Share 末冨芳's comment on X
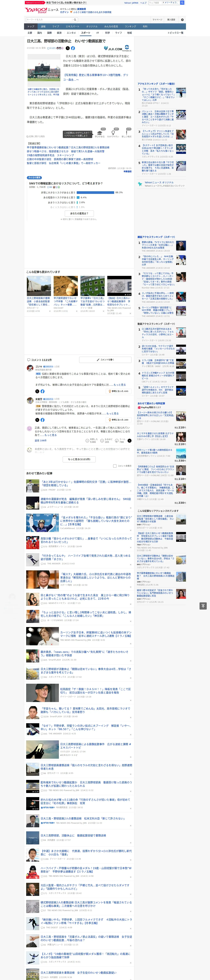 (37, 420)
